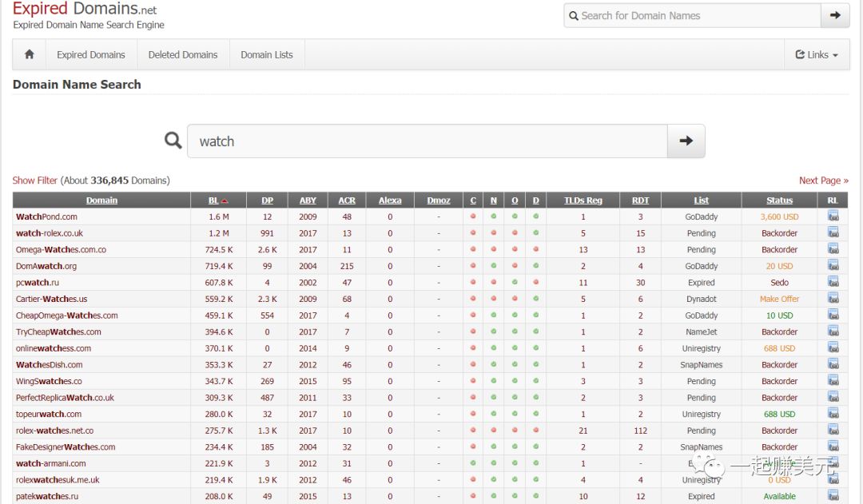Sort table by ABY column
The image size is (863, 504).
coord(308,200)
